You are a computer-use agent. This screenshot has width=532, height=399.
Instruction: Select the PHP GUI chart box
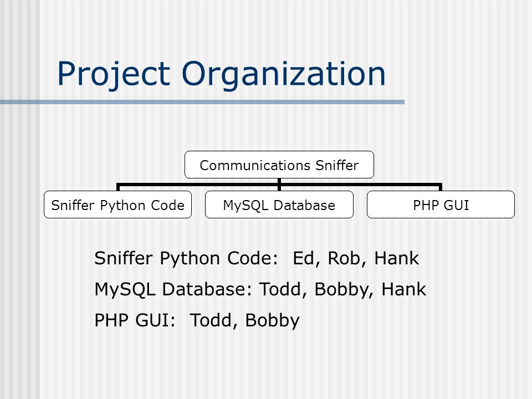[441, 204]
